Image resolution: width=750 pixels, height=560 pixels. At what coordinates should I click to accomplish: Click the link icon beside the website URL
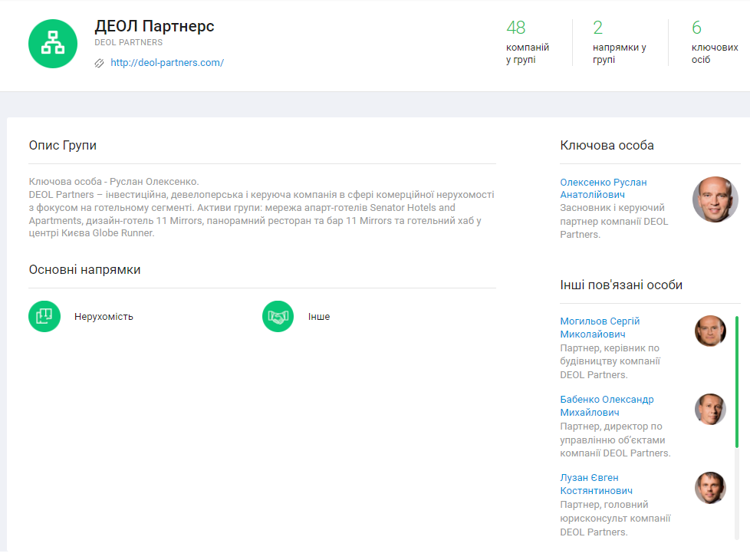pos(99,63)
